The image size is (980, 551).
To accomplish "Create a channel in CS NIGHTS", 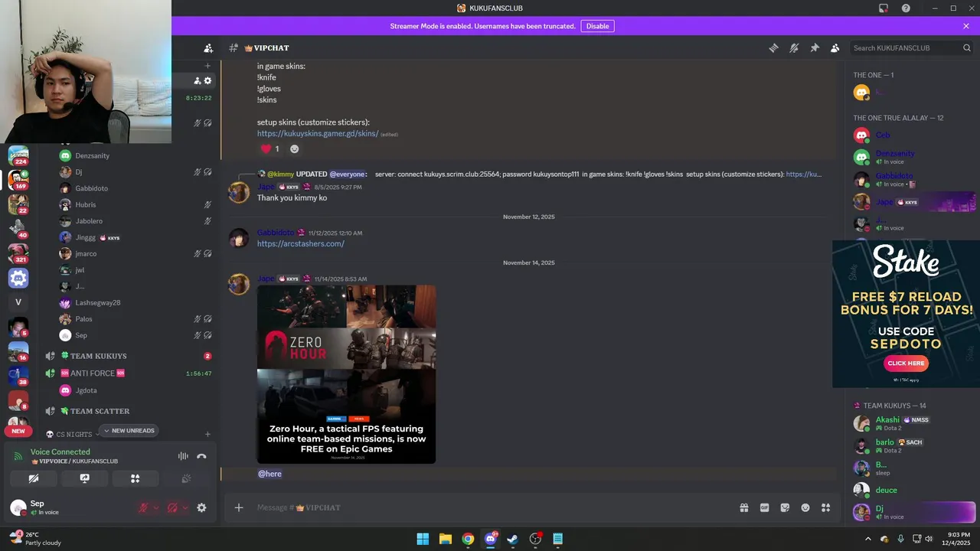I will pos(207,435).
